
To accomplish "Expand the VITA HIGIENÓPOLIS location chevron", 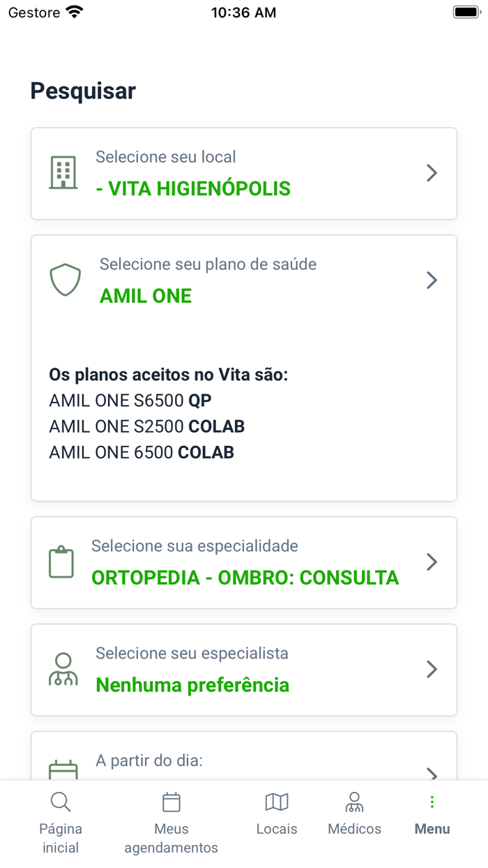I will point(431,173).
